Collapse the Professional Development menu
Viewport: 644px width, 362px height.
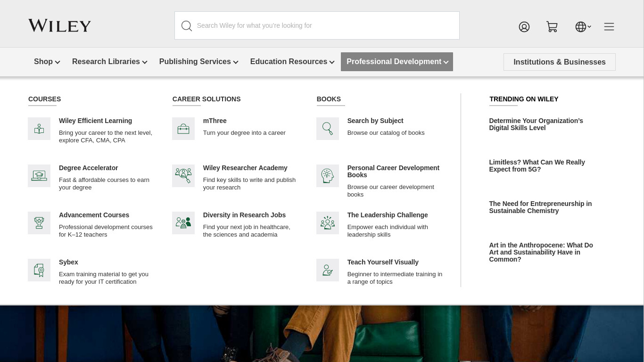[x=397, y=62]
